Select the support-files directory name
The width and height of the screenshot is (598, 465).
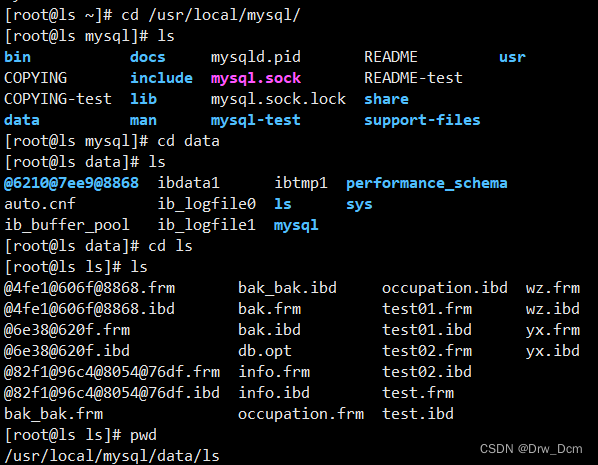click(x=422, y=121)
